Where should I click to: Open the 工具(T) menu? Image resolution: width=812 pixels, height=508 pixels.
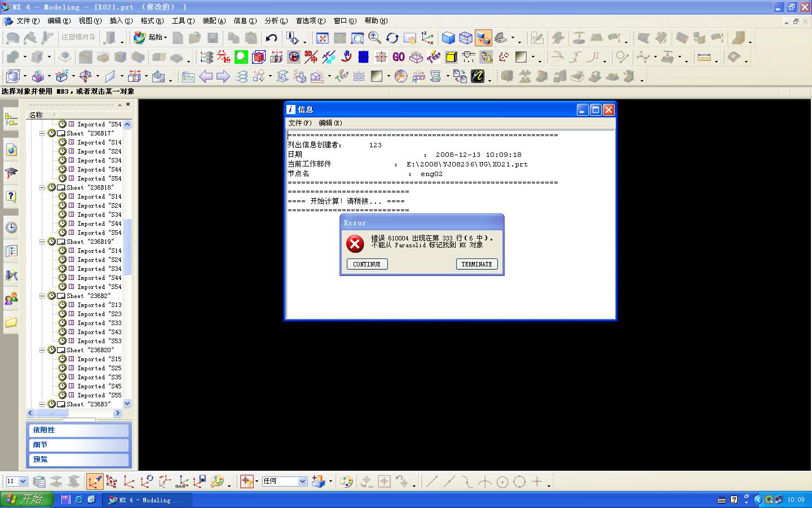coord(183,21)
